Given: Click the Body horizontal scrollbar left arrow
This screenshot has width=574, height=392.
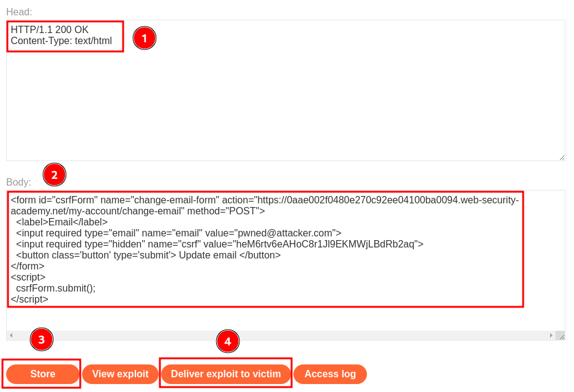Looking at the screenshot, I should point(12,335).
